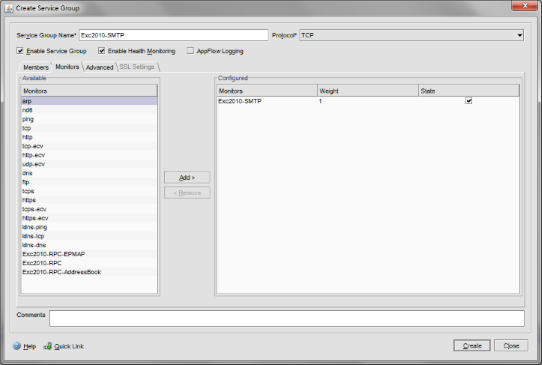This screenshot has height=365, width=542.
Task: Select the https-ecv monitor
Action: pos(89,218)
